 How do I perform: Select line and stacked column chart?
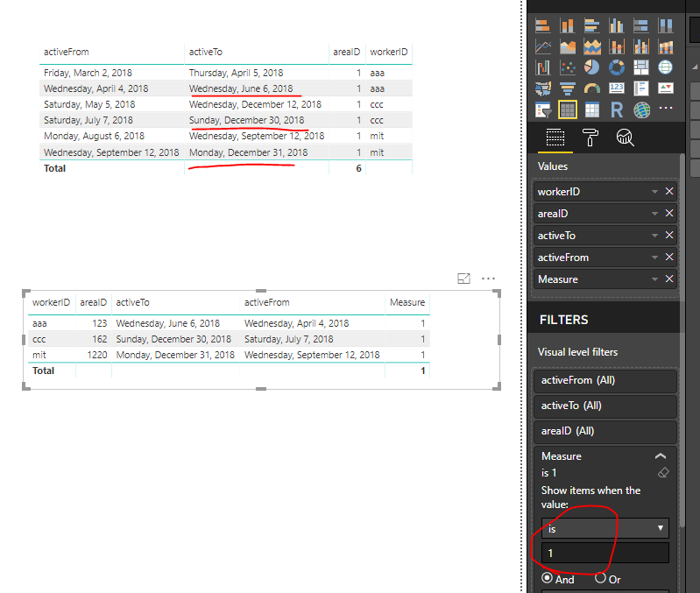617,46
